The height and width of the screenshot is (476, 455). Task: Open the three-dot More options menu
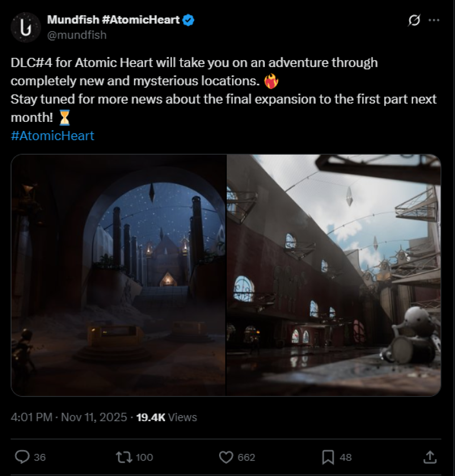coord(434,20)
